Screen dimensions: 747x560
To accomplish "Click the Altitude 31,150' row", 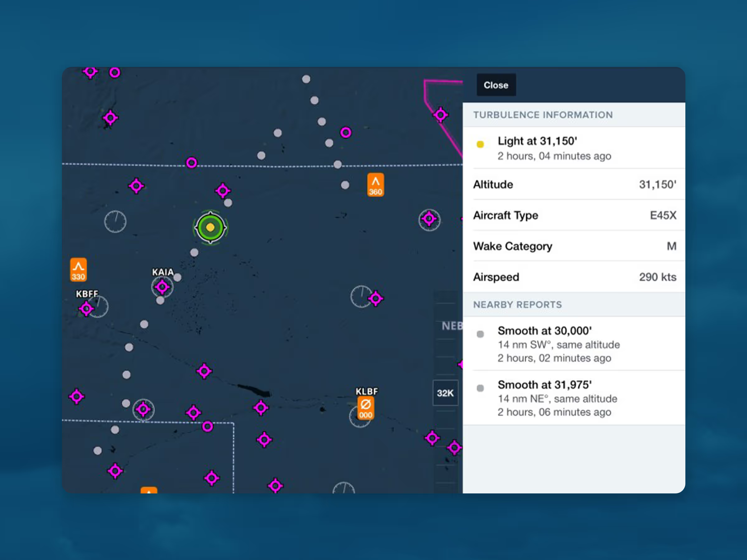I will coord(574,184).
